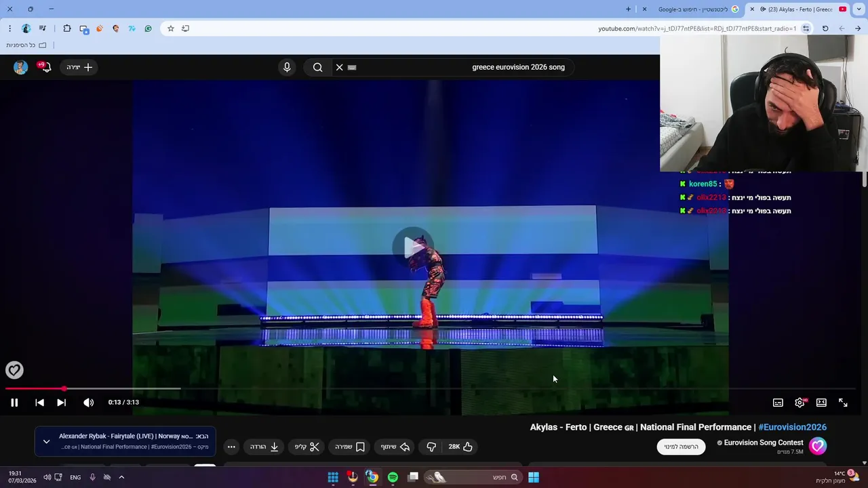The image size is (868, 488).
Task: Run search with the magnifier icon
Action: [317, 67]
